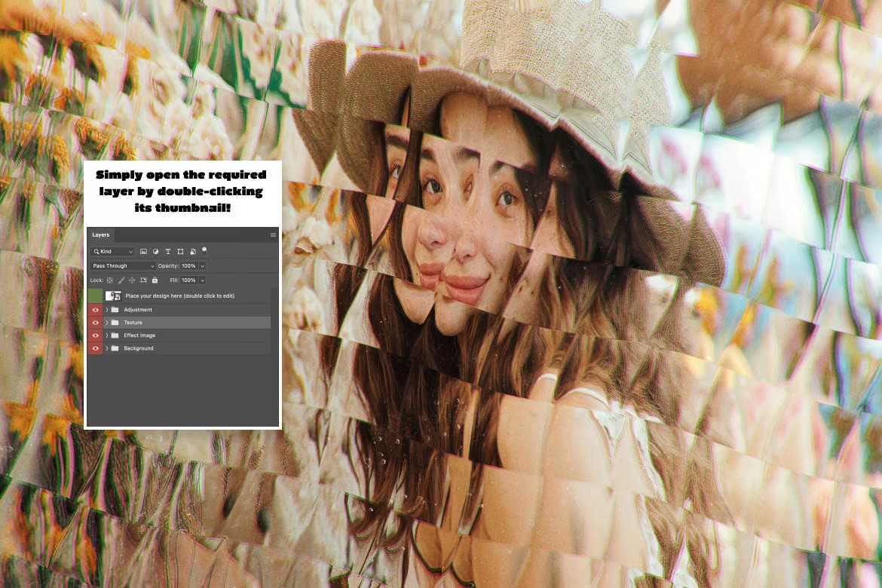Click the Opacity value control
Image resolution: width=882 pixels, height=588 pixels.
point(188,265)
